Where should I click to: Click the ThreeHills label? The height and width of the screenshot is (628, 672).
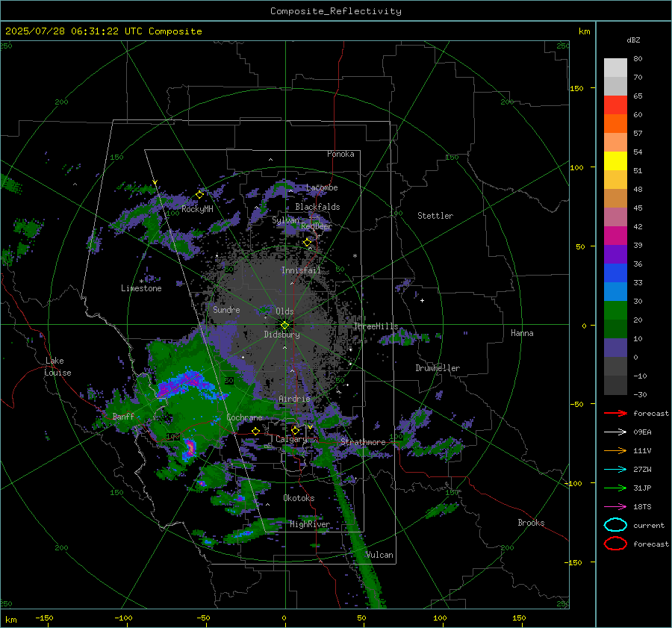376,326
